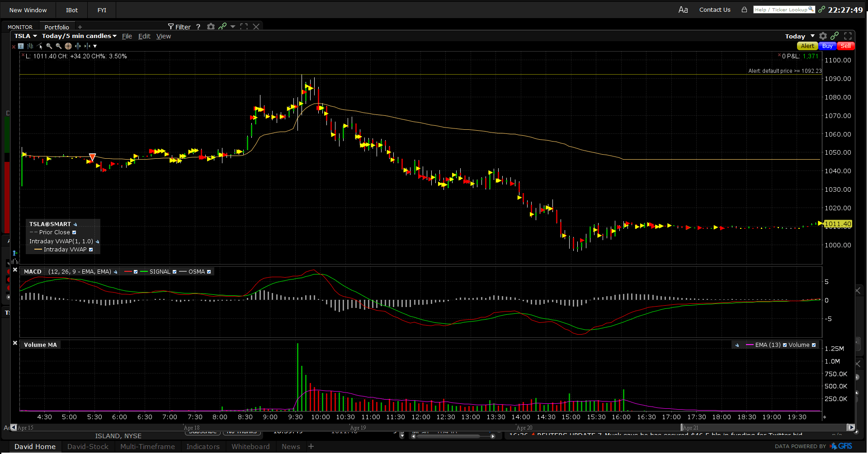Expand the Today/5 min candles dropdown

tap(79, 36)
